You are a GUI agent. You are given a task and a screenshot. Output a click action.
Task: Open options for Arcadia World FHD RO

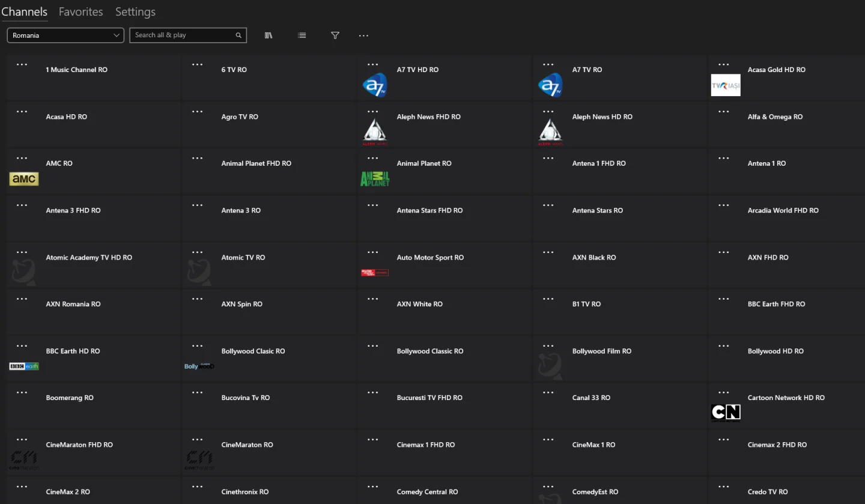(x=723, y=205)
